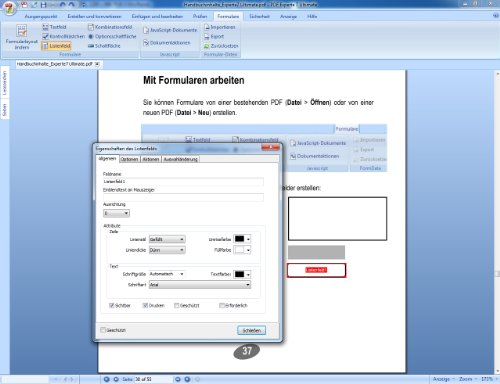Screen dimensions: 500x384
Task: Click the Schließen button
Action: pos(252,330)
